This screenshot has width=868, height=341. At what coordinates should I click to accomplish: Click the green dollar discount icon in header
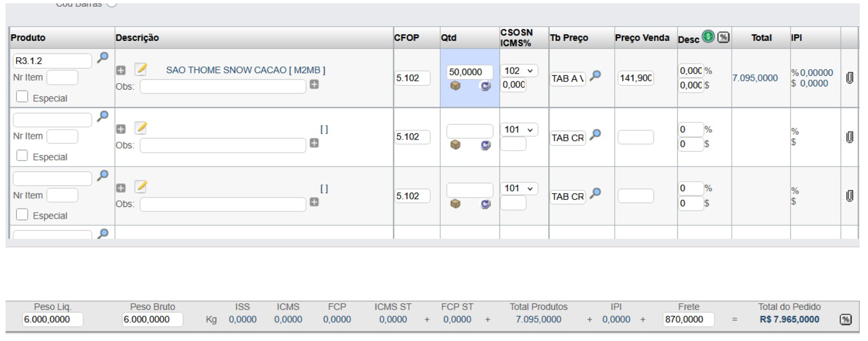click(x=708, y=37)
